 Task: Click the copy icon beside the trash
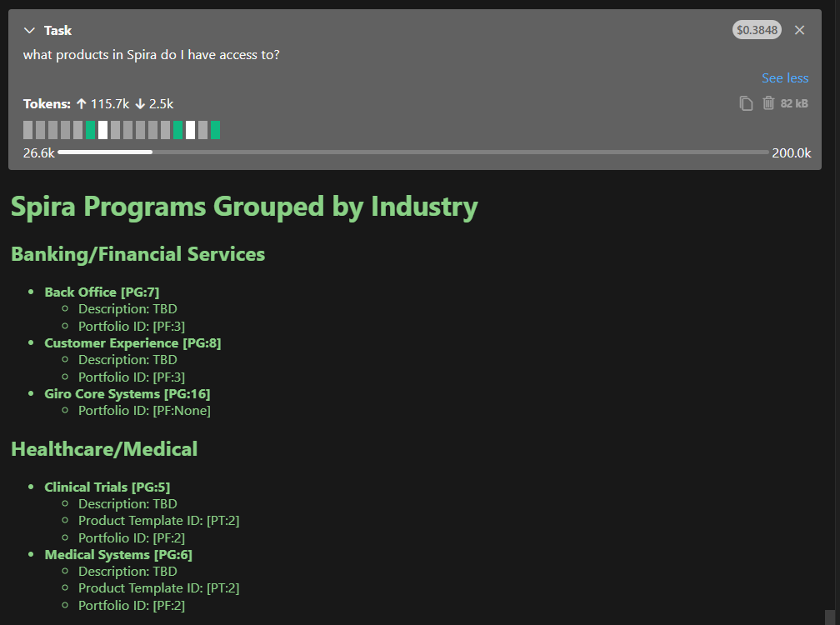coord(747,103)
